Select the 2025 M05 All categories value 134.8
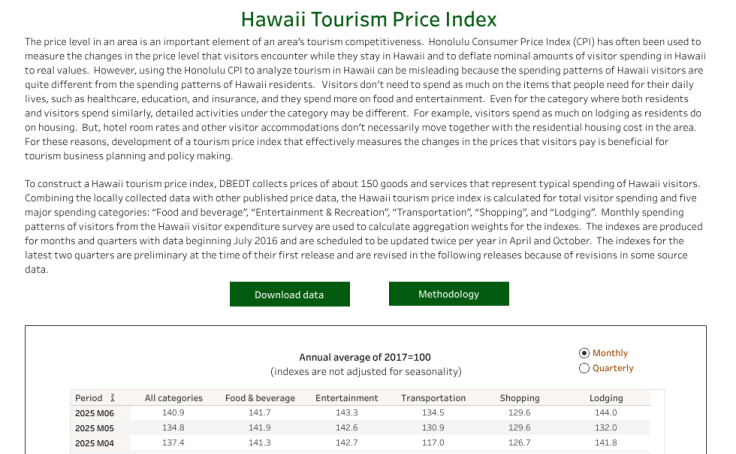 [x=173, y=428]
